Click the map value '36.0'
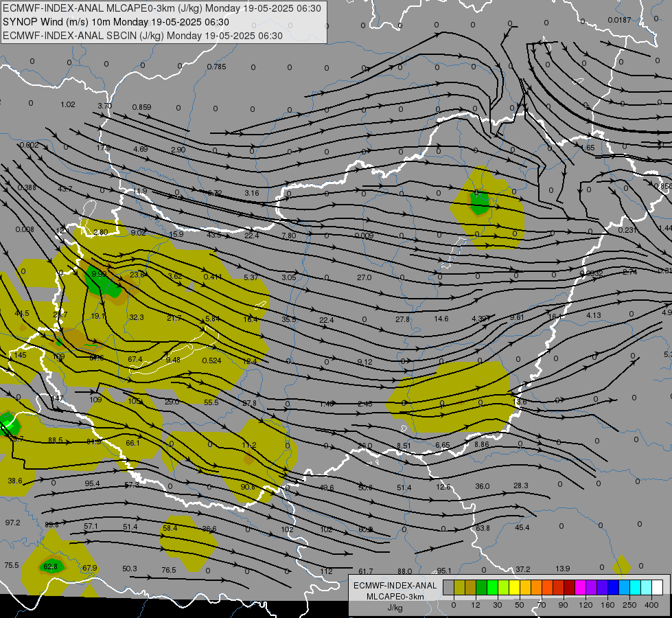The width and height of the screenshot is (672, 618). click(482, 486)
